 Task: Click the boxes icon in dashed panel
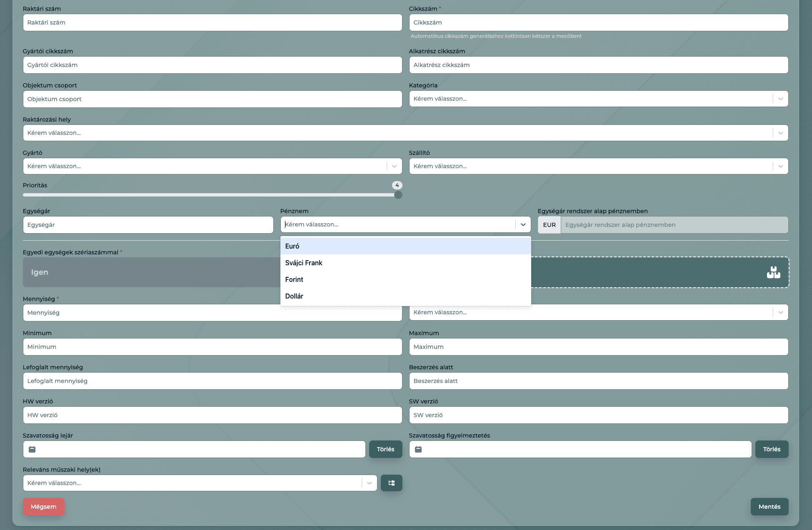tap(773, 273)
